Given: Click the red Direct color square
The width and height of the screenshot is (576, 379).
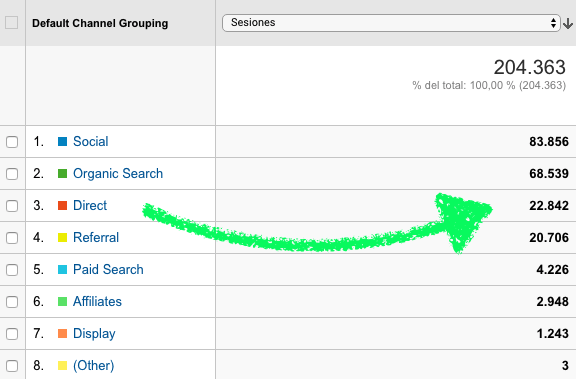Looking at the screenshot, I should coord(62,205).
